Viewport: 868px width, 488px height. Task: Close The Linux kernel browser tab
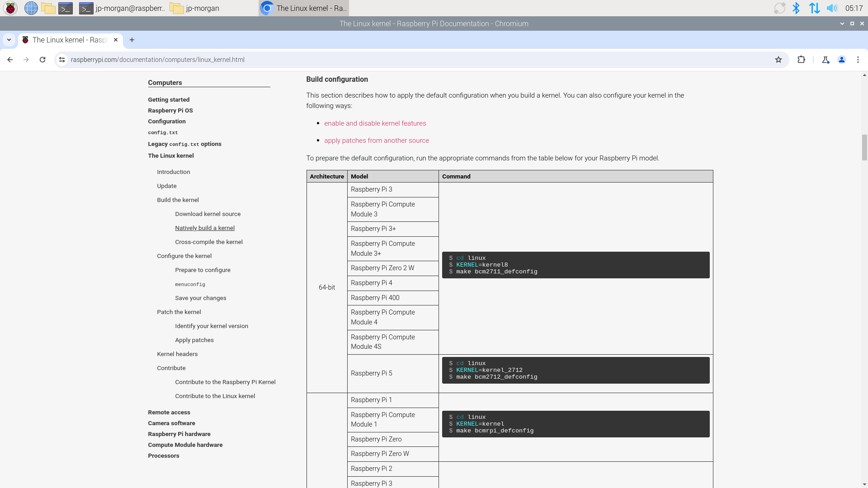click(x=116, y=40)
